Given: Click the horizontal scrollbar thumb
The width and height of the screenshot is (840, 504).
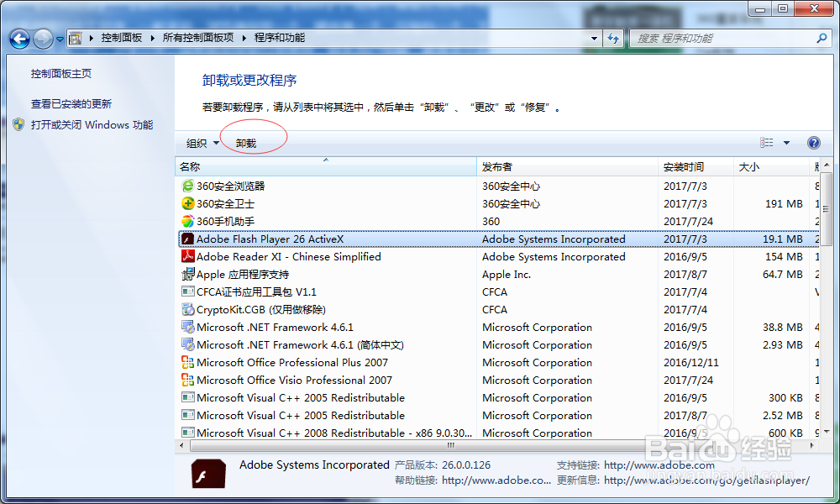Looking at the screenshot, I should 451,445.
